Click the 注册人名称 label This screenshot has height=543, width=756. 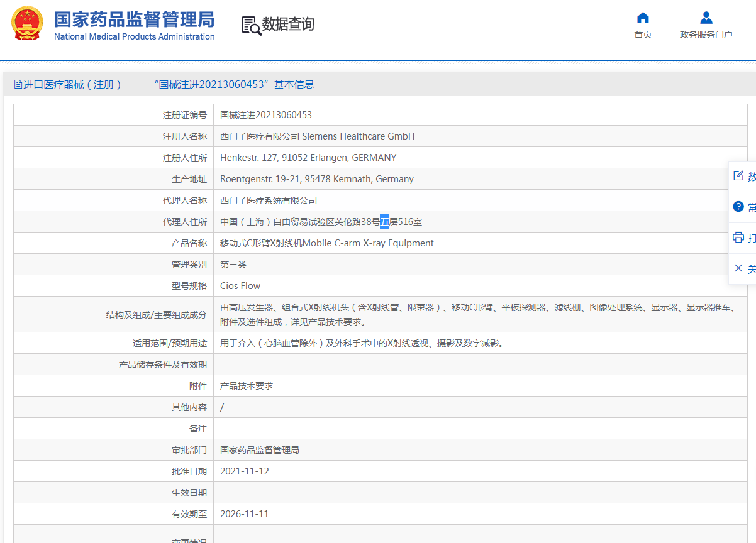pyautogui.click(x=185, y=136)
